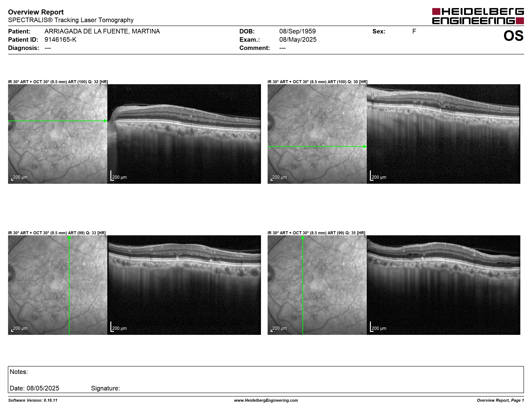Open the bottom-right OCT B-scan with Q: 35
This screenshot has width=532, height=411.
click(443, 285)
